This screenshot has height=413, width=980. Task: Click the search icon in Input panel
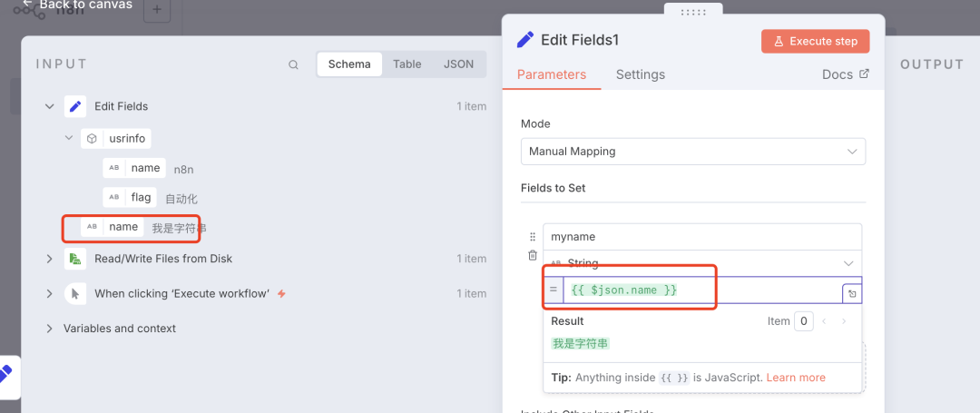[x=293, y=64]
